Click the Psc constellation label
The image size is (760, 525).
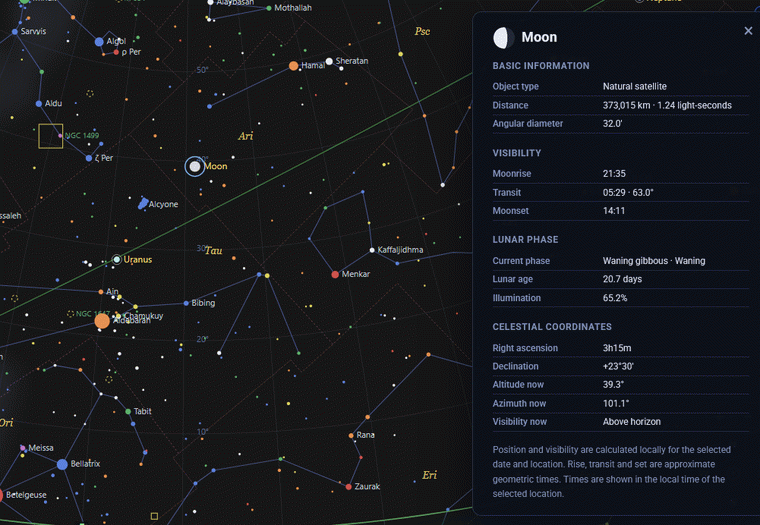click(x=422, y=32)
